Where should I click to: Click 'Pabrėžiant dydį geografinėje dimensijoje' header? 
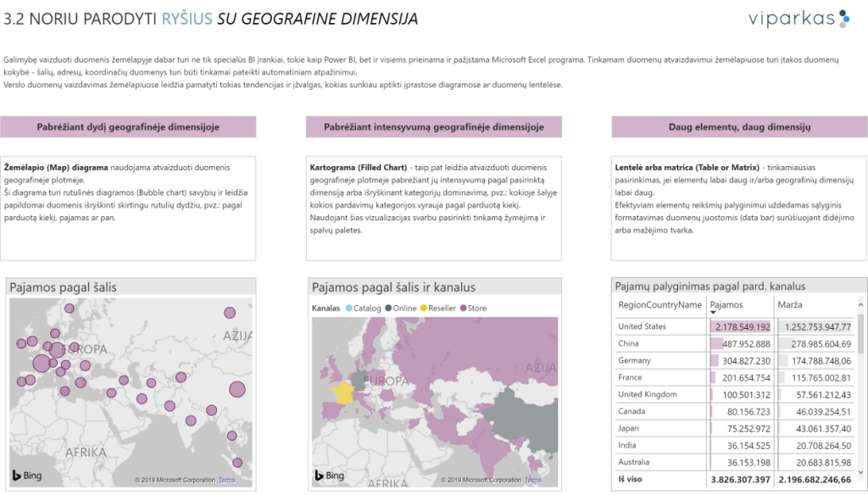[x=128, y=127]
